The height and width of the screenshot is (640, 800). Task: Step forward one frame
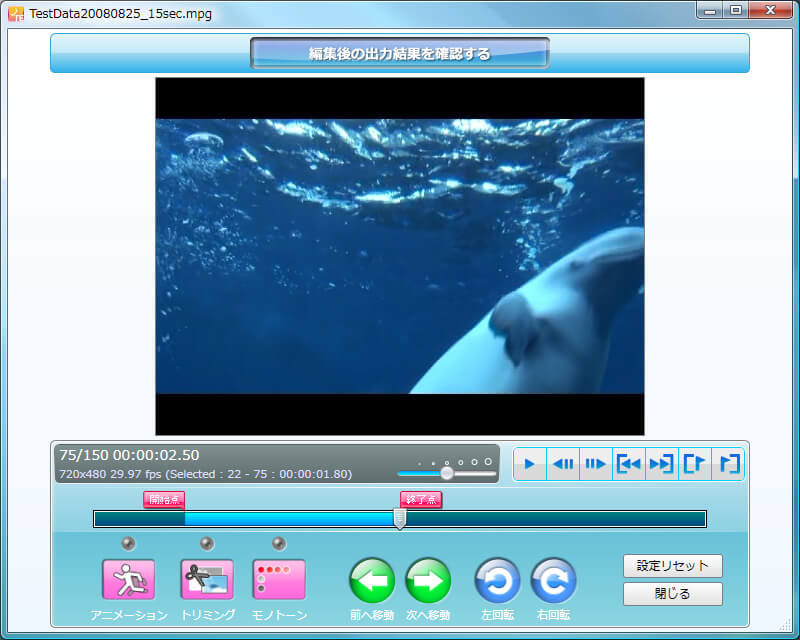coord(596,464)
